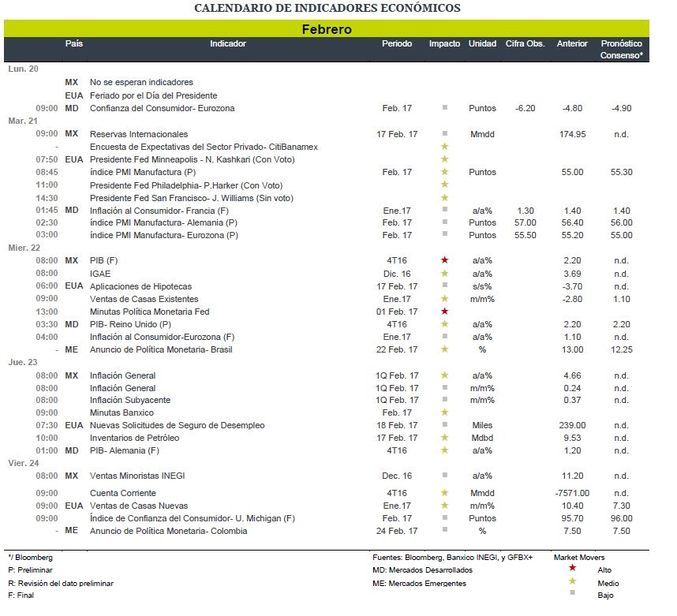Screen dimensions: 677x616
Task: Click the gray Bajo square in legend
Action: (573, 592)
